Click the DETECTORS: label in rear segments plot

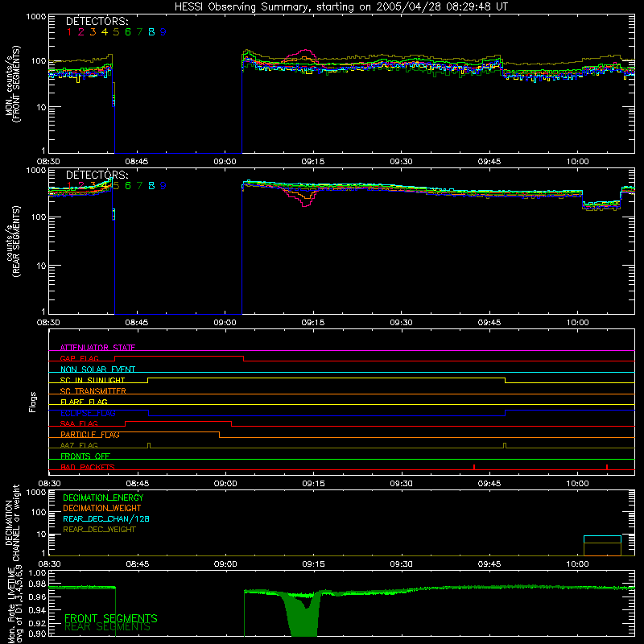[97, 175]
